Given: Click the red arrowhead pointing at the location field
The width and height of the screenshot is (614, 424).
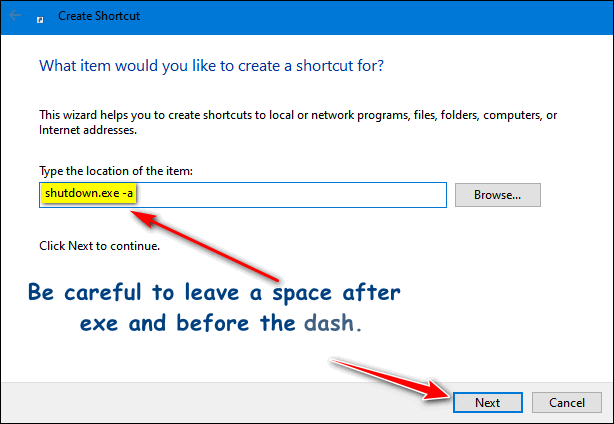Looking at the screenshot, I should coord(144,218).
